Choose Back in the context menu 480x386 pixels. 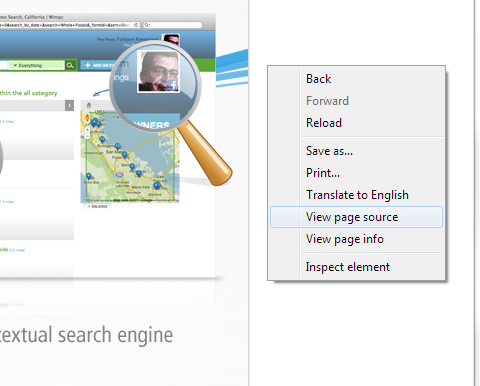click(x=356, y=79)
